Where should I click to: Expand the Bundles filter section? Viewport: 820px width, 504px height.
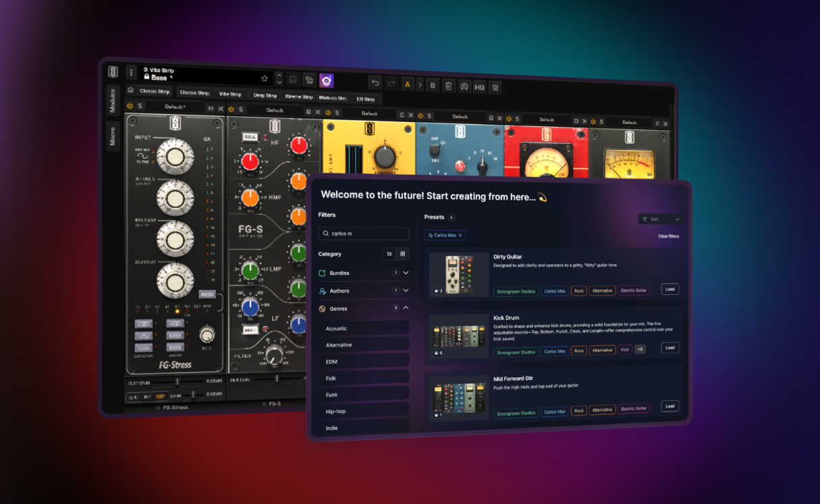click(405, 273)
